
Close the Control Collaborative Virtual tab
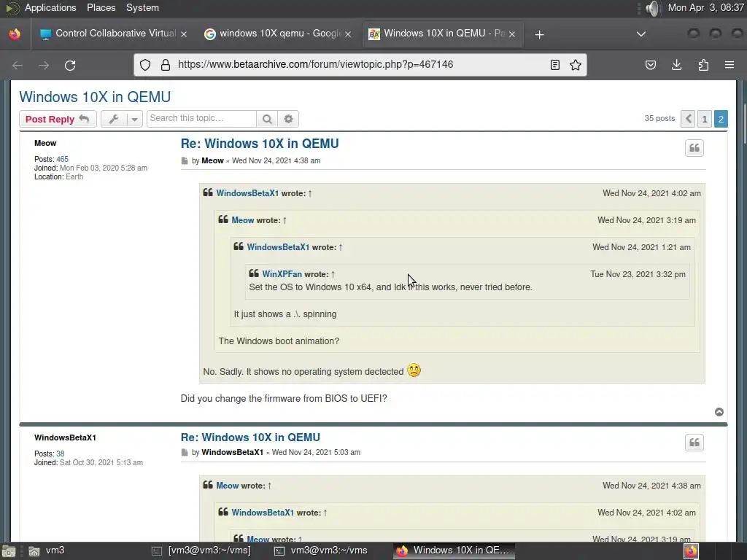click(x=184, y=34)
